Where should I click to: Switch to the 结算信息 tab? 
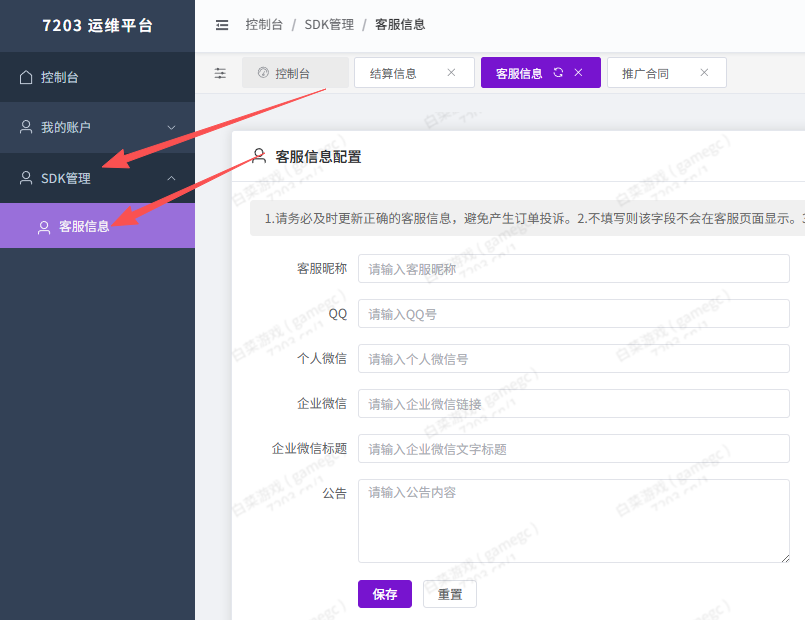[414, 73]
